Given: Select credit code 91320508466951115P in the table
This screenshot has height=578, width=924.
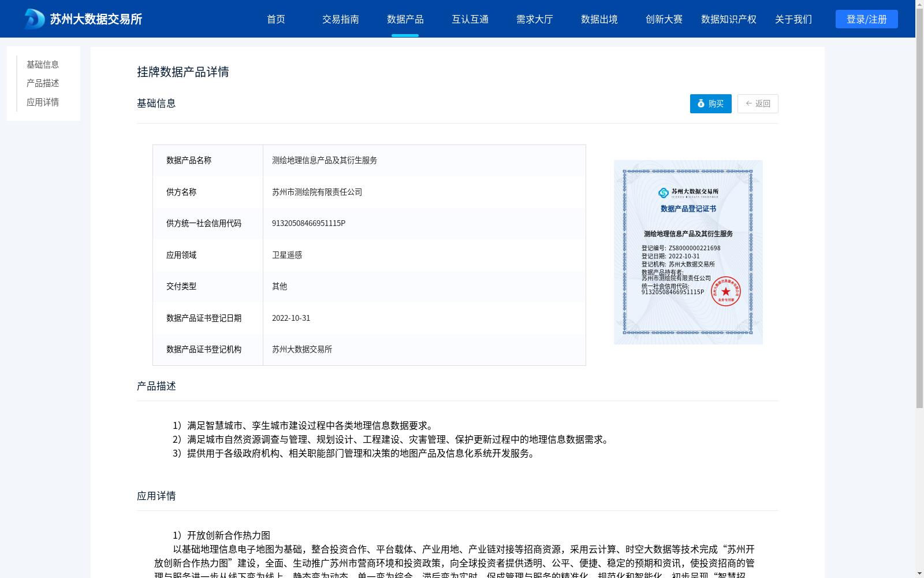Looking at the screenshot, I should click(x=309, y=223).
